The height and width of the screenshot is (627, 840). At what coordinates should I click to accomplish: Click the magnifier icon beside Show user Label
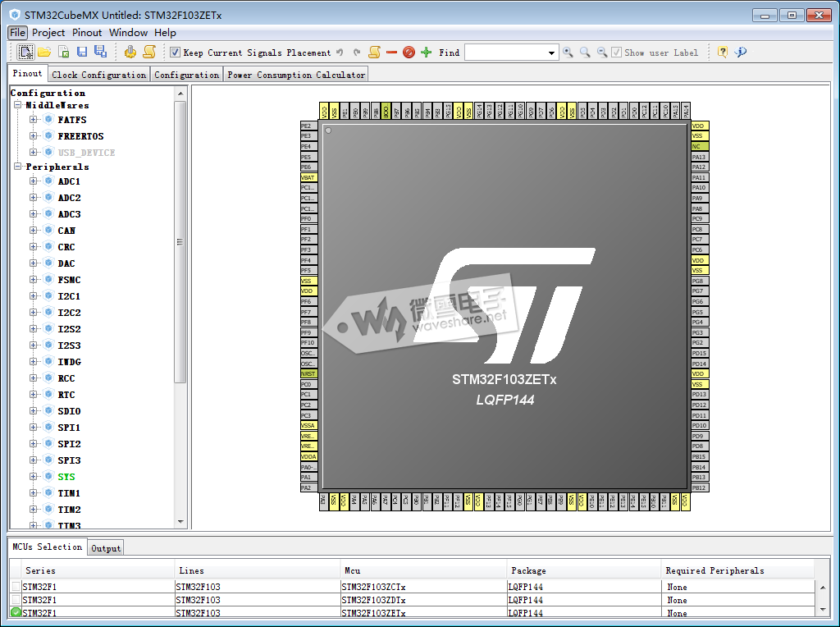(602, 52)
